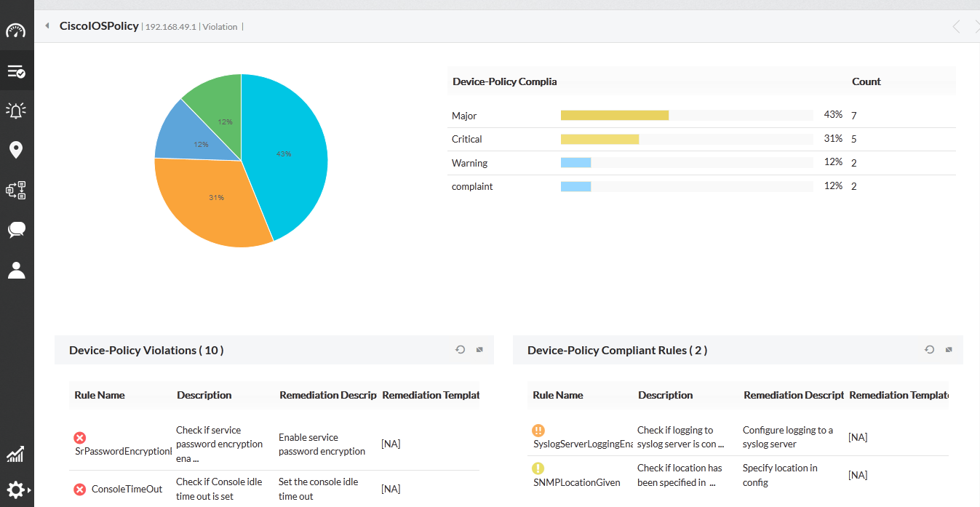Image resolution: width=980 pixels, height=507 pixels.
Task: Sort by Count column header
Action: (867, 81)
